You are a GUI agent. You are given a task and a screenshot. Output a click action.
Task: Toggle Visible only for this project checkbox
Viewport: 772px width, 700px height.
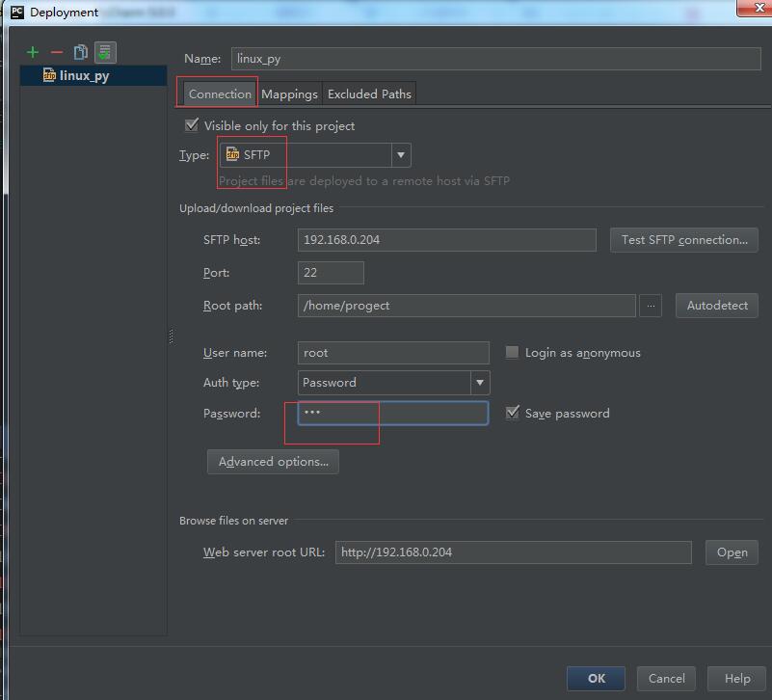(x=192, y=125)
